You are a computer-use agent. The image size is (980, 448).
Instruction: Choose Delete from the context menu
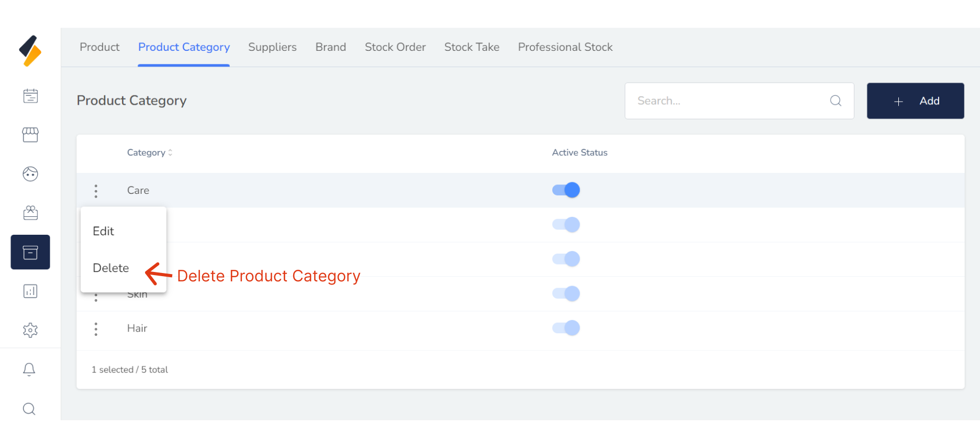[111, 268]
